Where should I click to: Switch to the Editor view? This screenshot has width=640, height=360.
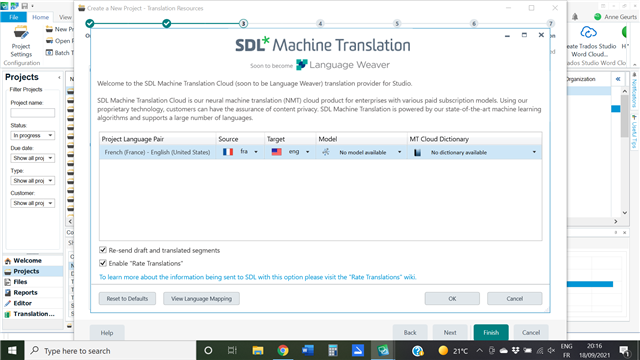pyautogui.click(x=33, y=303)
